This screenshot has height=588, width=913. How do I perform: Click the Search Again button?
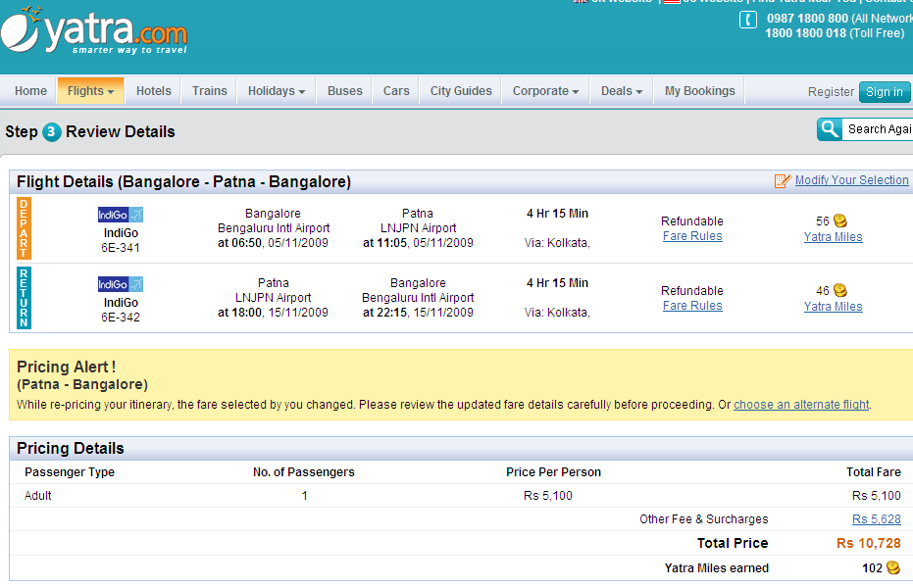tap(865, 129)
